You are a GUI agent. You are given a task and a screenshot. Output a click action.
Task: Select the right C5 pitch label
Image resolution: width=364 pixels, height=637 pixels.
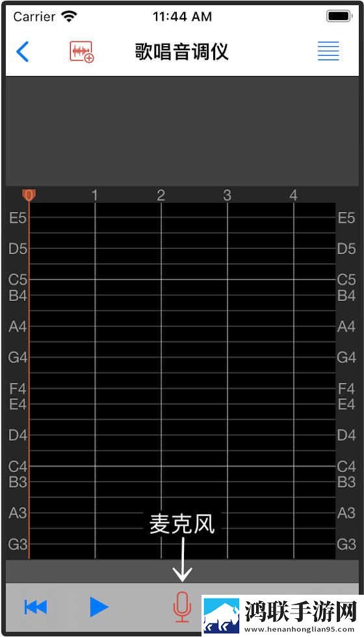346,279
